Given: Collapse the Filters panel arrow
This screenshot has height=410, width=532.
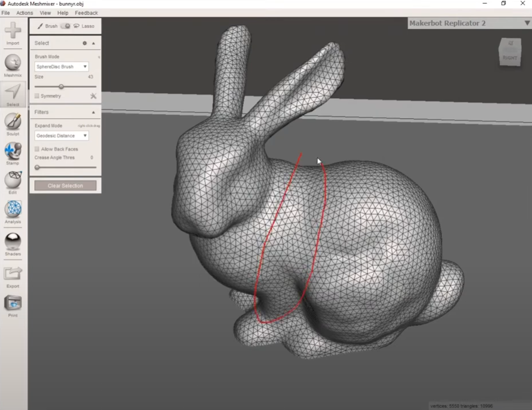Looking at the screenshot, I should pos(93,112).
